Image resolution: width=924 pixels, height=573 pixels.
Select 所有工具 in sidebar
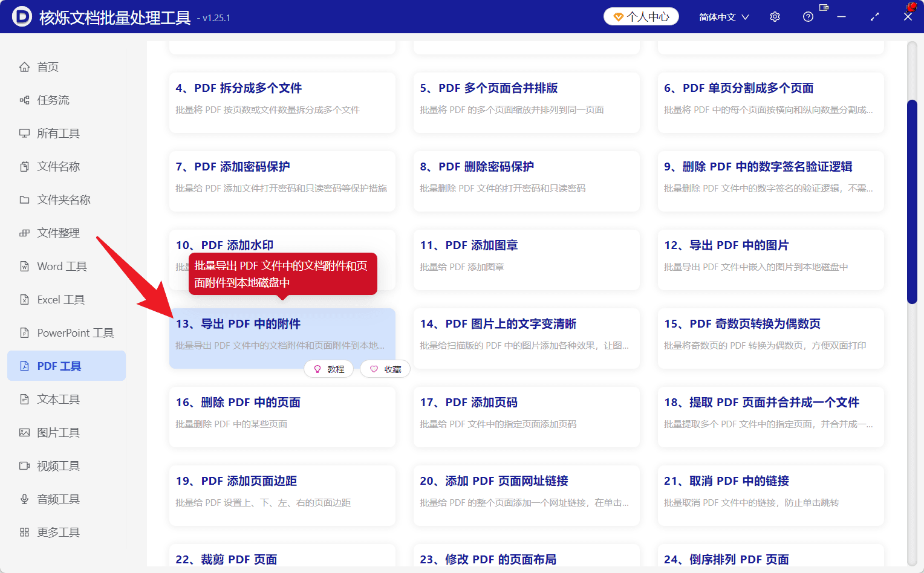coord(67,134)
